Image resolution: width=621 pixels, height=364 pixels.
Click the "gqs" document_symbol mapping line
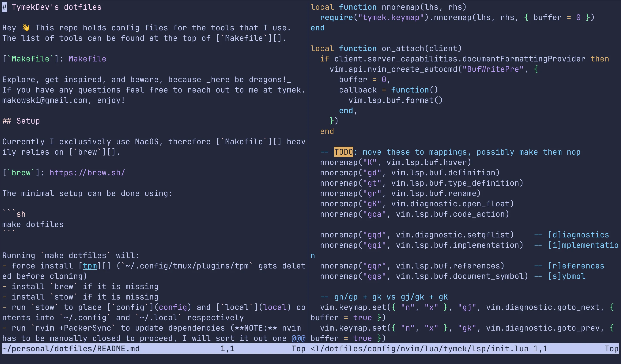pyautogui.click(x=424, y=276)
